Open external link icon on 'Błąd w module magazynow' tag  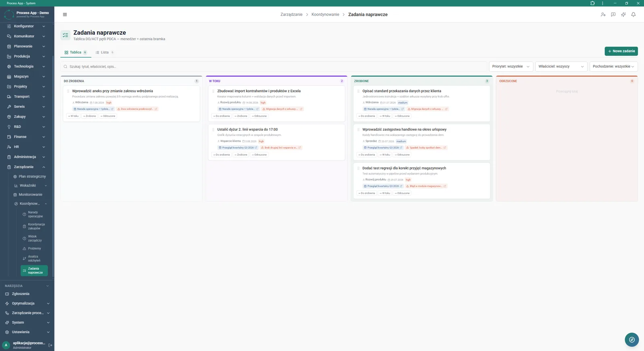coord(445,186)
